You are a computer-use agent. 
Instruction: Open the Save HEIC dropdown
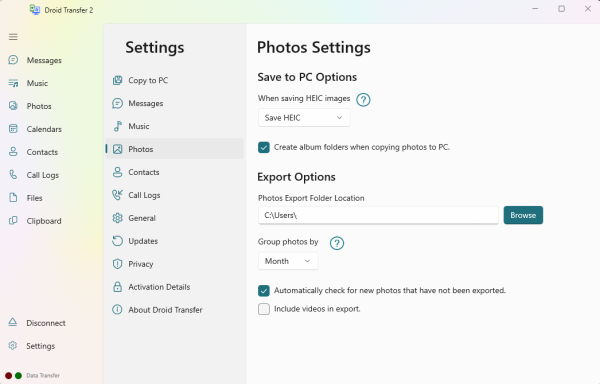(304, 118)
